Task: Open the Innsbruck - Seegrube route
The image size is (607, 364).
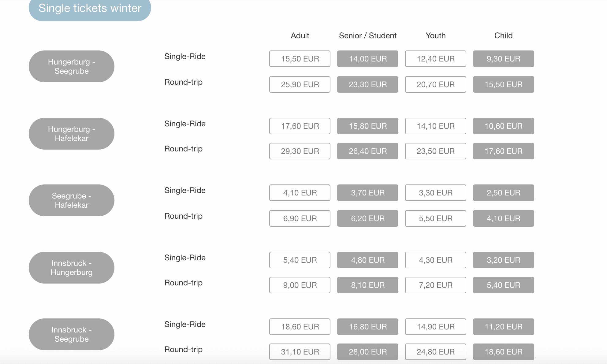Action: [x=72, y=334]
